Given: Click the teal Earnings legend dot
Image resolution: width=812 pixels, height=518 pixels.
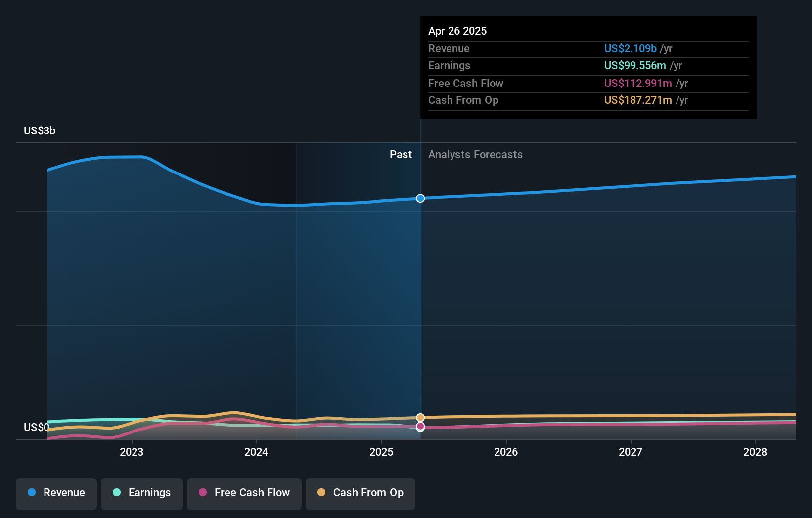Looking at the screenshot, I should (x=117, y=492).
